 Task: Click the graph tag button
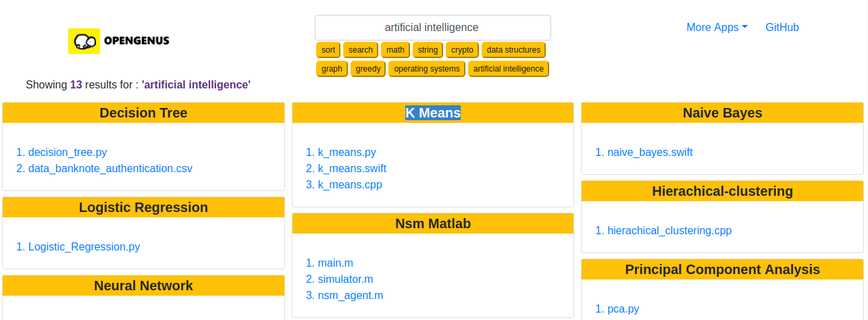[332, 69]
